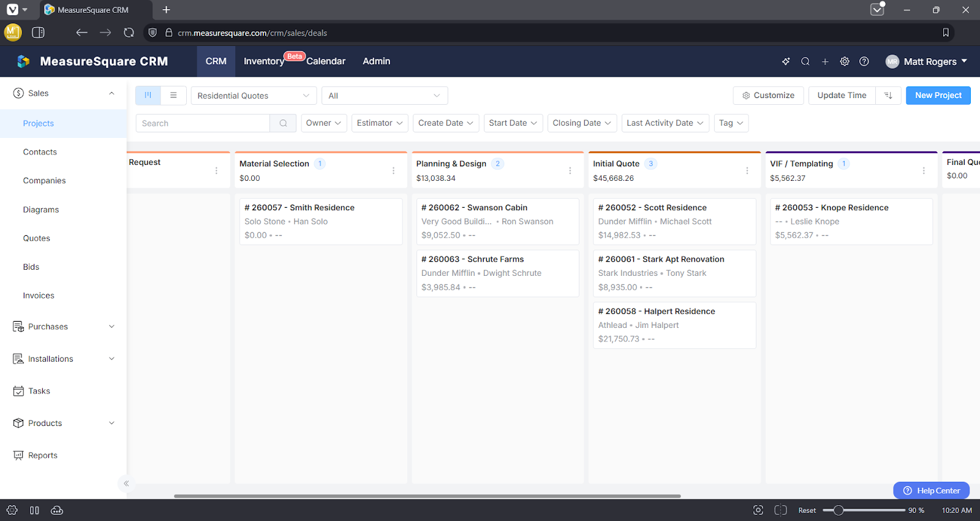Open the Calendar tab
980x521 pixels.
(x=326, y=61)
